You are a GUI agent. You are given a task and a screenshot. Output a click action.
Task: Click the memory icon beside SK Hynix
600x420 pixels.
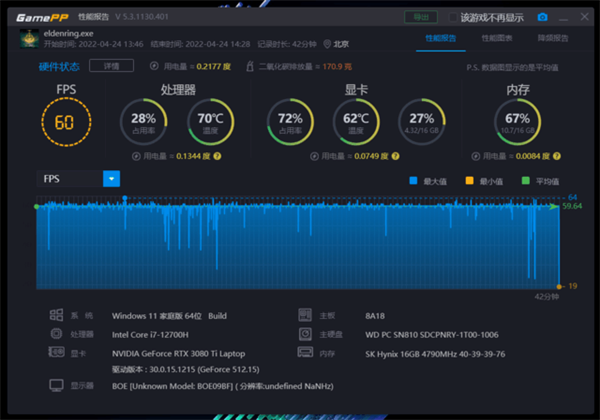[x=304, y=352]
